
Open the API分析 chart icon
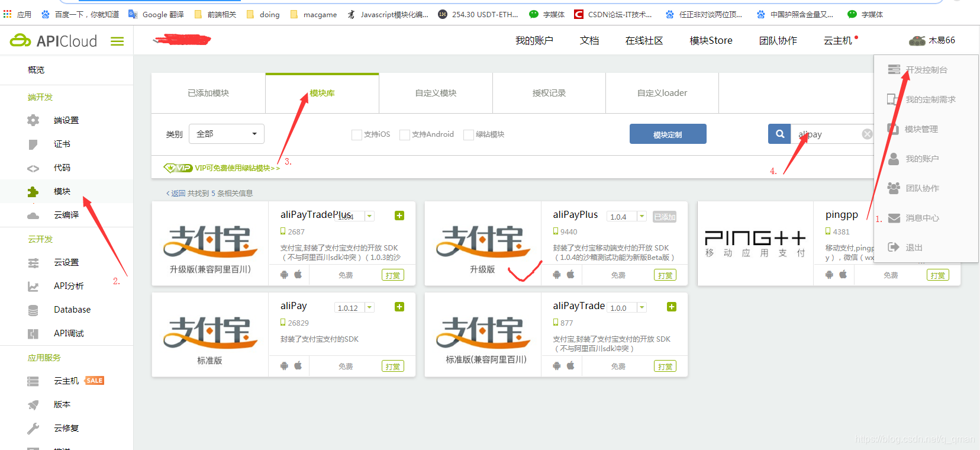pos(33,287)
